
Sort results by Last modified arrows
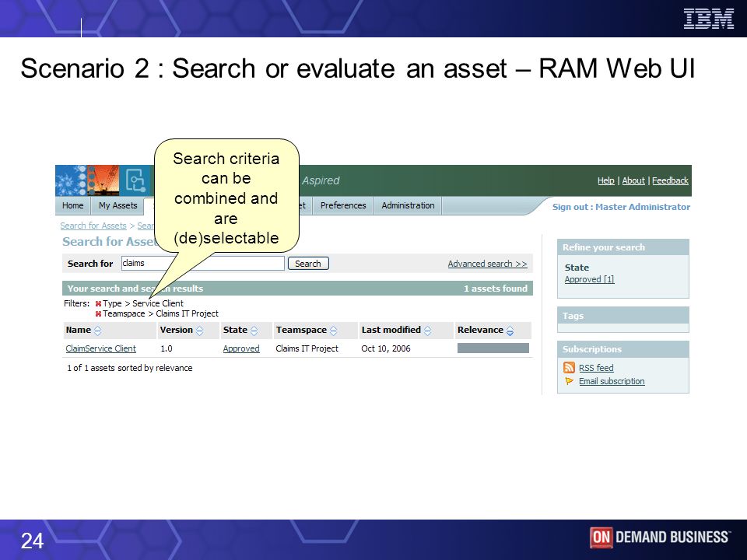point(427,331)
